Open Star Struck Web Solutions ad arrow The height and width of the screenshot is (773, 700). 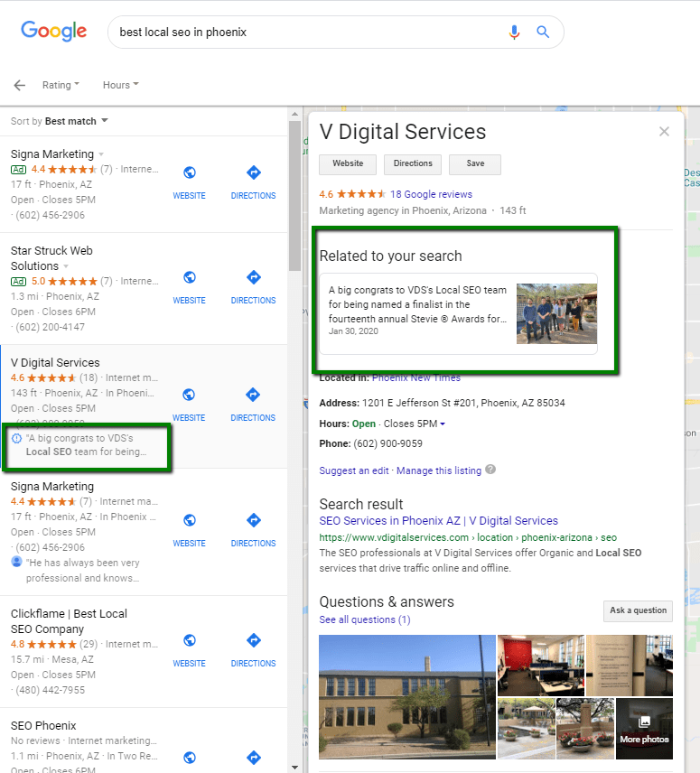(x=66, y=266)
